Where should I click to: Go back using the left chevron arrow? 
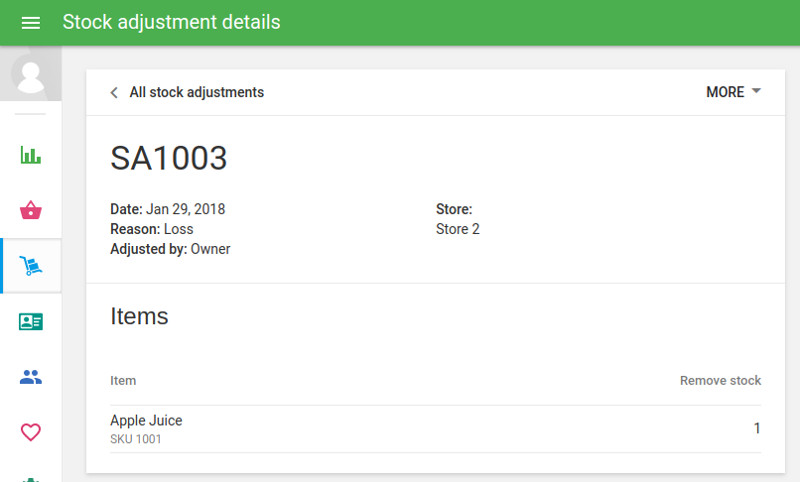[114, 92]
